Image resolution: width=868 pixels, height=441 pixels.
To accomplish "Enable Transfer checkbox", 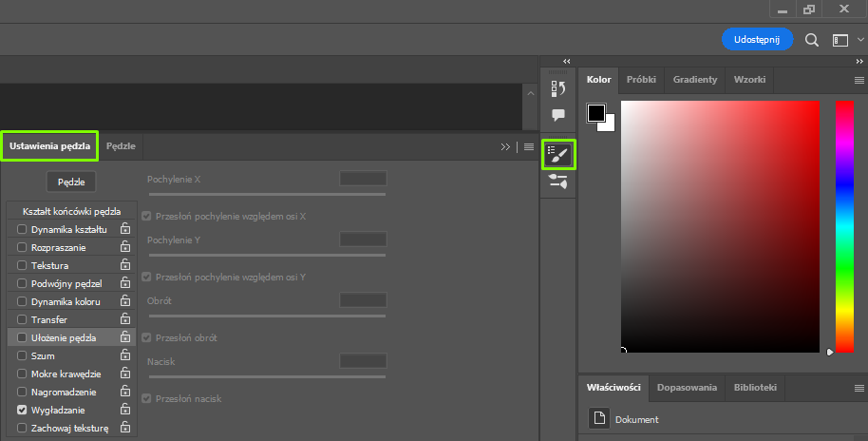I will 22,319.
